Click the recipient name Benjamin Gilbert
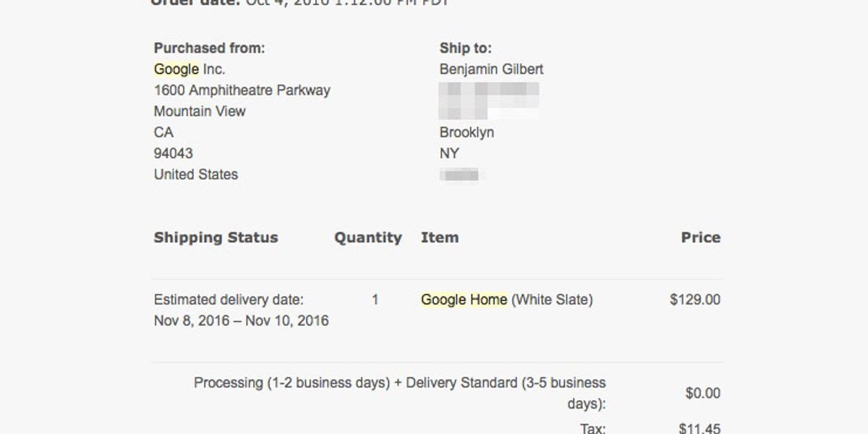This screenshot has width=868, height=434. pos(491,69)
